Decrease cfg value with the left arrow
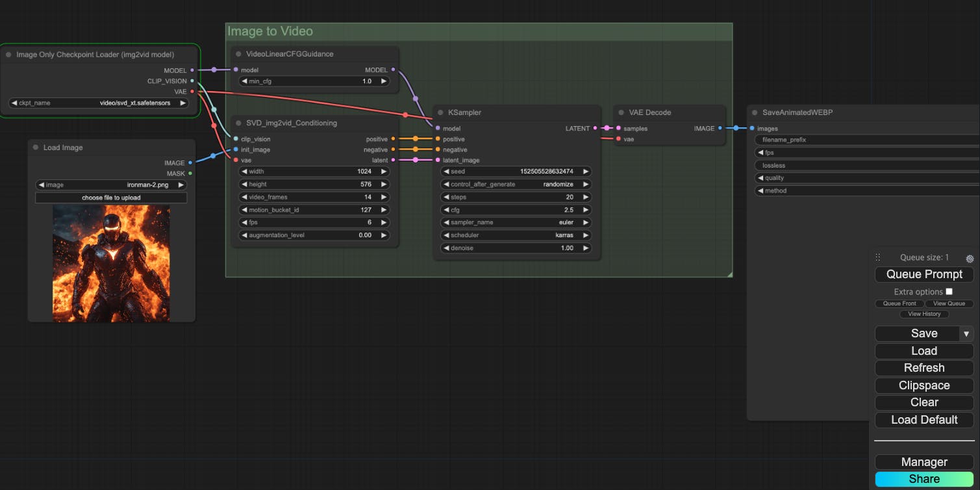Image resolution: width=980 pixels, height=490 pixels. pos(446,210)
